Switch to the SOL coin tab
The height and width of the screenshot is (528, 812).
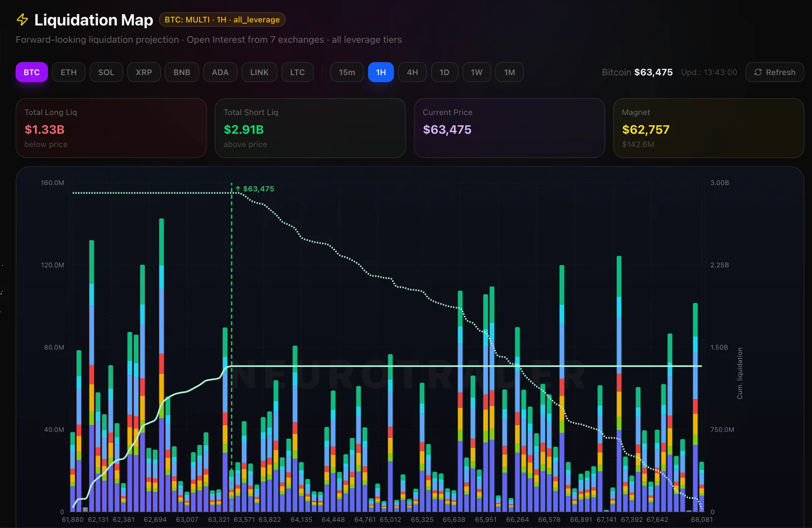point(106,72)
